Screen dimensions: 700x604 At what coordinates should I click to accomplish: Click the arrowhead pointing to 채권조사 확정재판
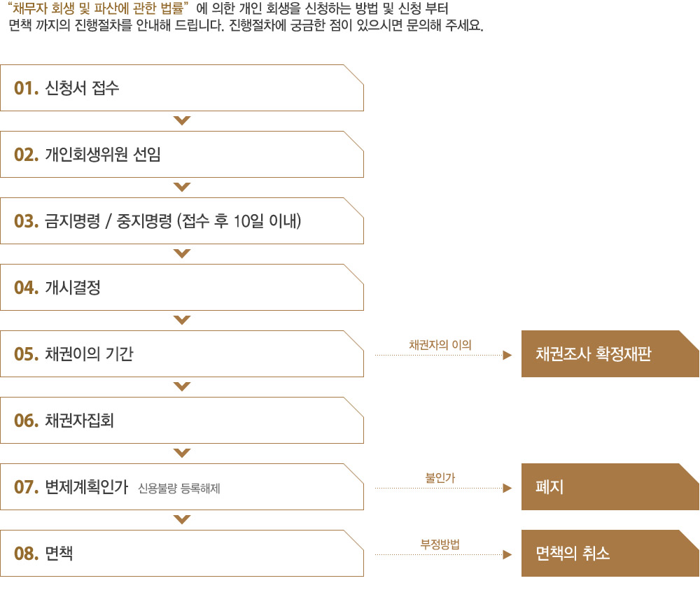coord(507,356)
